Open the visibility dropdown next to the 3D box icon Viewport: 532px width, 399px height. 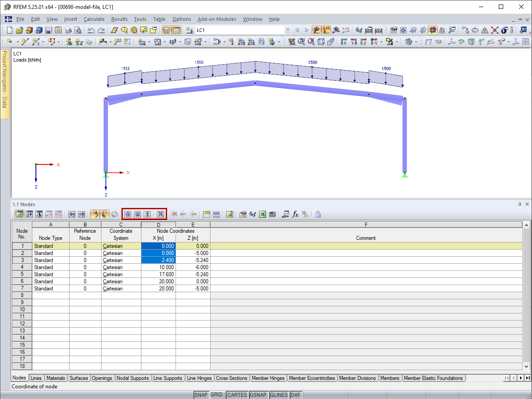click(415, 41)
